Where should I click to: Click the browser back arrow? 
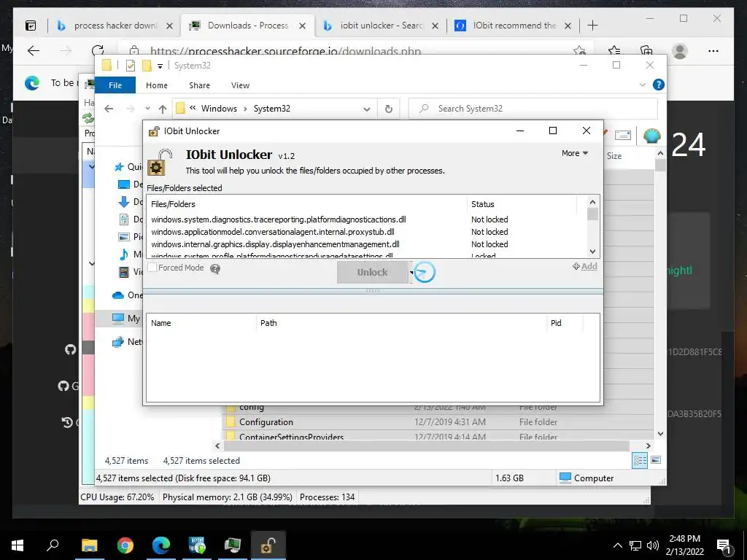click(x=34, y=51)
